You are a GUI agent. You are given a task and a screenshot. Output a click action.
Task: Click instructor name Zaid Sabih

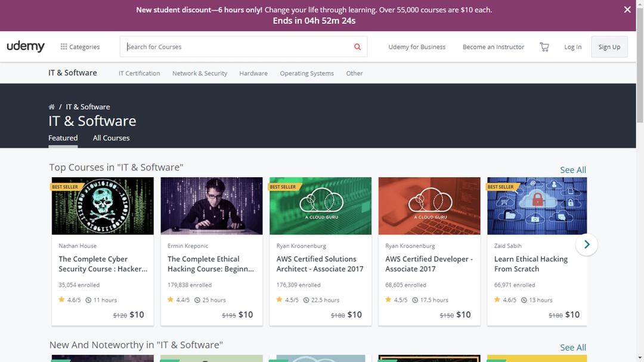coord(507,246)
